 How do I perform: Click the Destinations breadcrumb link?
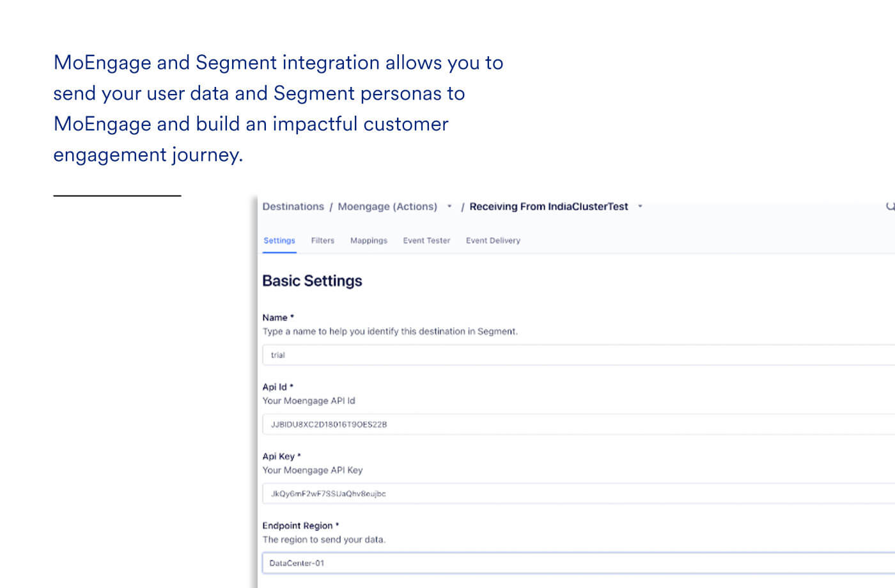point(293,206)
